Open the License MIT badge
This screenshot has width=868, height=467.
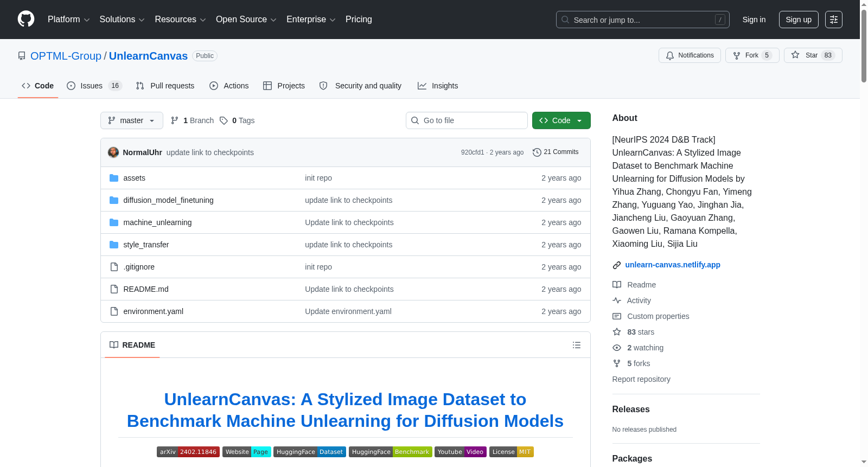[512, 452]
